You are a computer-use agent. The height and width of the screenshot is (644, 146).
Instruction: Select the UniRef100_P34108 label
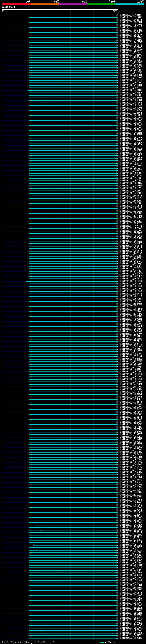click(x=131, y=55)
